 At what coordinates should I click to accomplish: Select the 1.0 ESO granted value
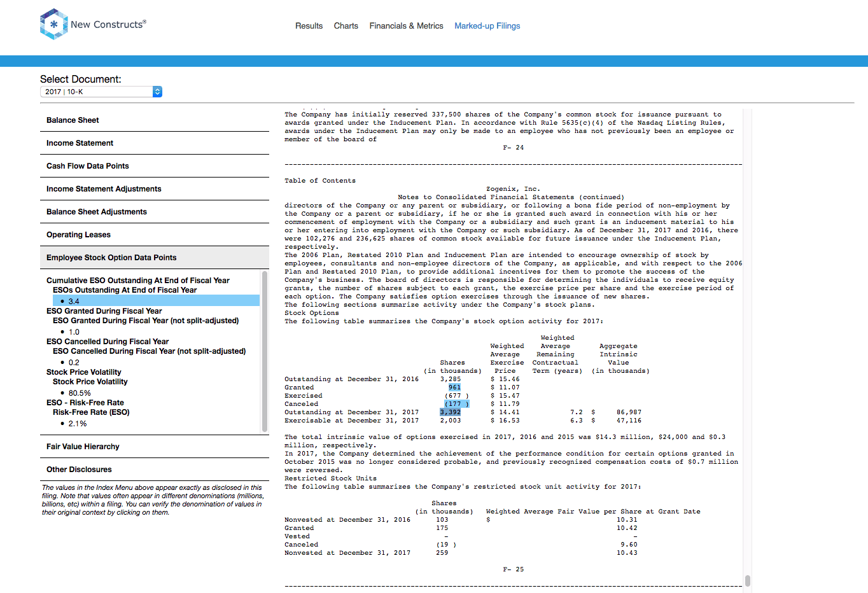[x=74, y=332]
